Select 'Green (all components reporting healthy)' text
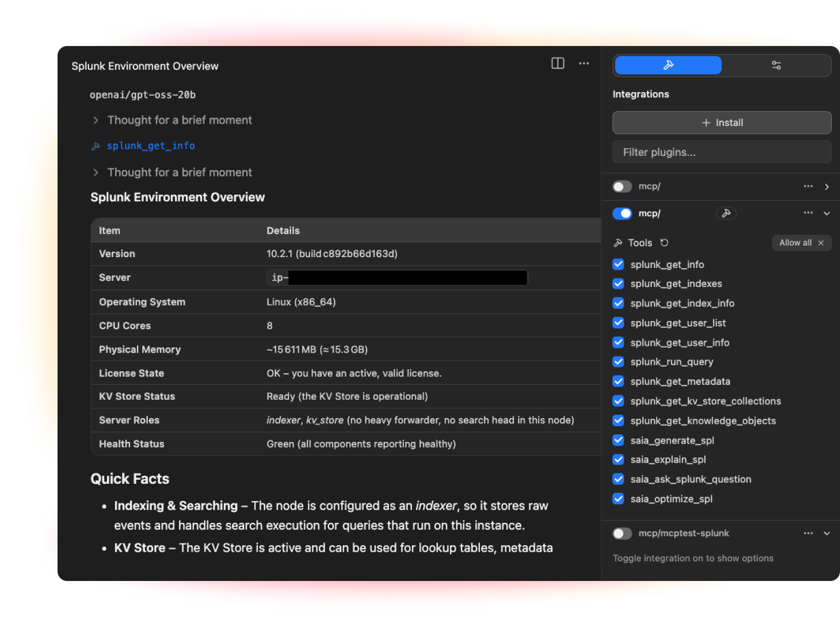The width and height of the screenshot is (840, 627). coord(361,444)
